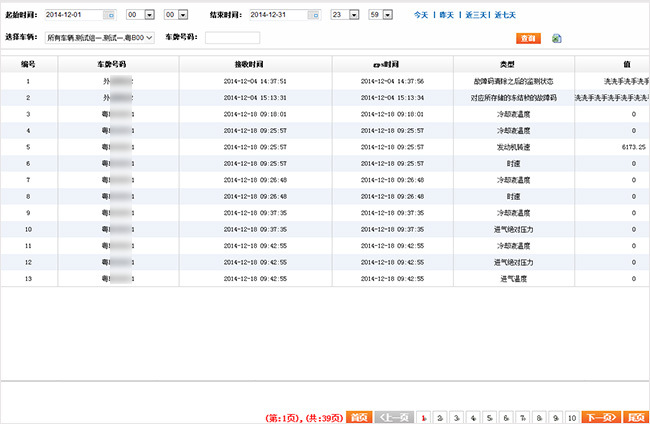The height and width of the screenshot is (424, 650).
Task: Click 冷却液温度 type cell in row 3
Action: pos(513,114)
